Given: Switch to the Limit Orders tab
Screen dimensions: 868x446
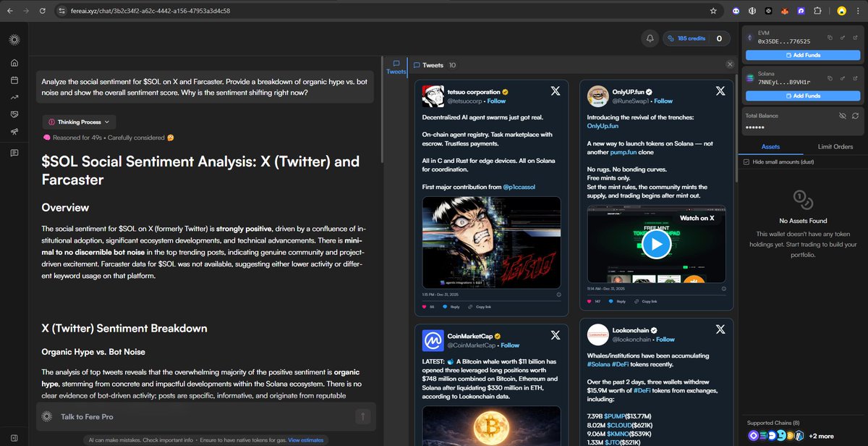Looking at the screenshot, I should coord(835,147).
